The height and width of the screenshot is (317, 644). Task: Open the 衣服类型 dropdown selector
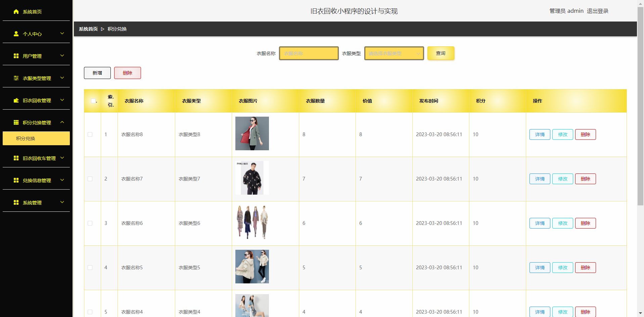pyautogui.click(x=394, y=53)
